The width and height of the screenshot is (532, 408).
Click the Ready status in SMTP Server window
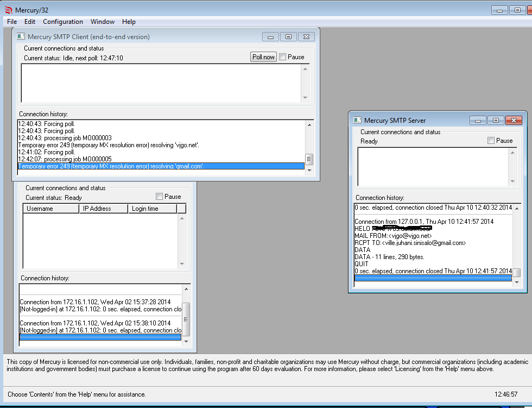(369, 141)
